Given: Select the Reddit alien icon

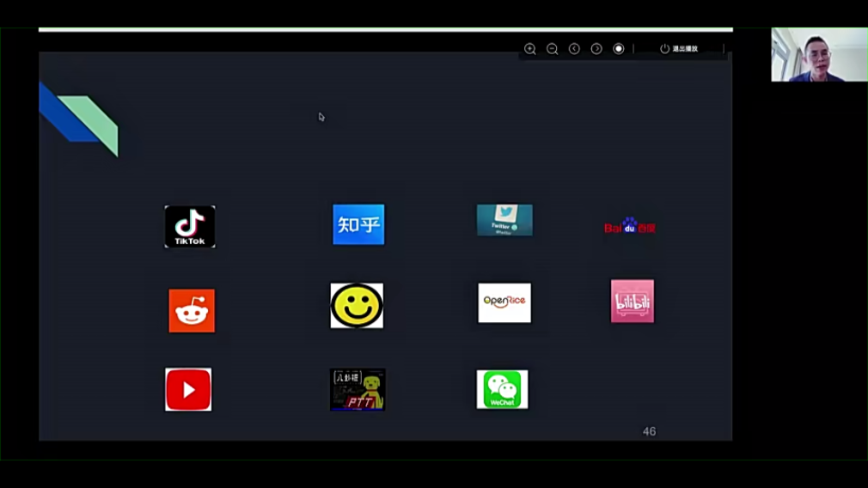Looking at the screenshot, I should click(192, 311).
